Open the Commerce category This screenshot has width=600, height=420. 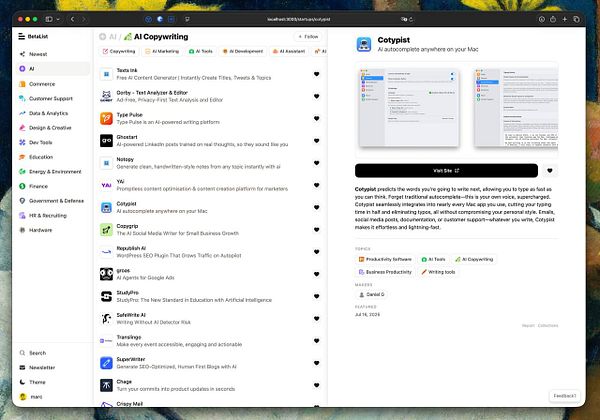(42, 84)
